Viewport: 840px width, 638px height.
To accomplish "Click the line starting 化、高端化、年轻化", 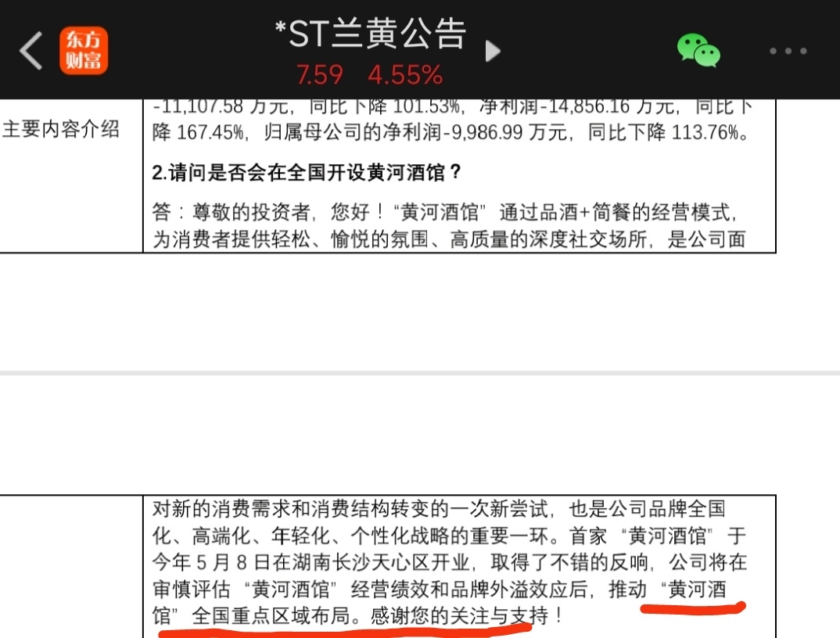I will coord(449,535).
